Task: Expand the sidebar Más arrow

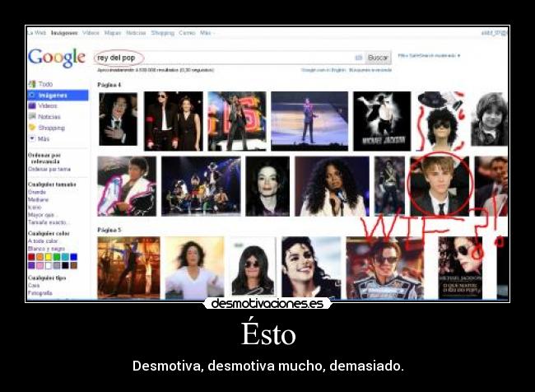Action: pyautogui.click(x=32, y=138)
